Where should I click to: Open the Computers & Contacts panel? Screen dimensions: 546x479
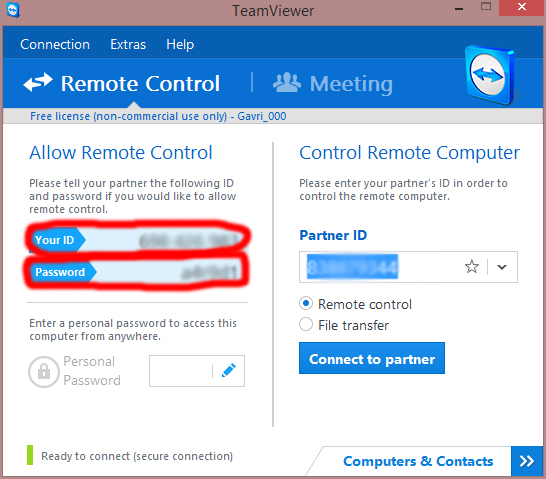pyautogui.click(x=418, y=461)
